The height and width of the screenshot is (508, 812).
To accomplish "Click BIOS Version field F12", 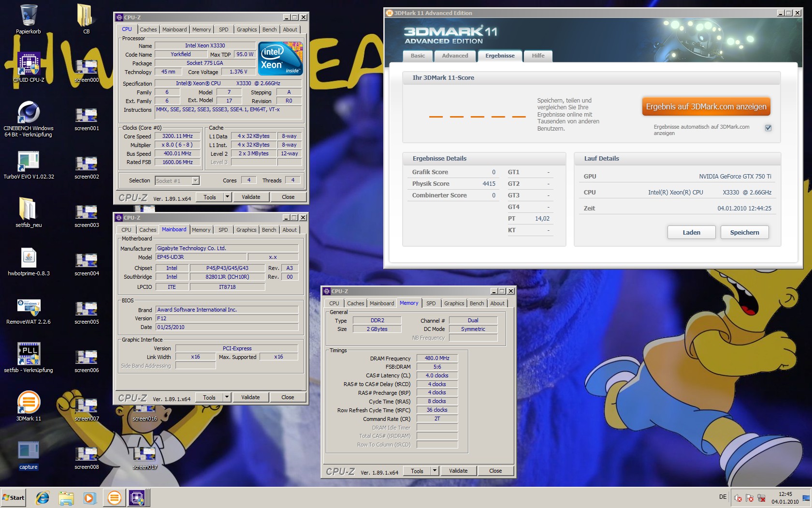I will tap(227, 318).
